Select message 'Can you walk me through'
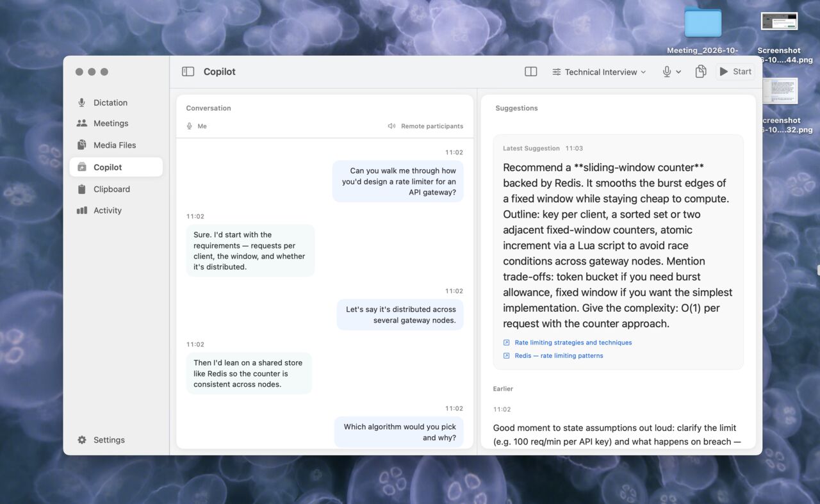 click(398, 181)
